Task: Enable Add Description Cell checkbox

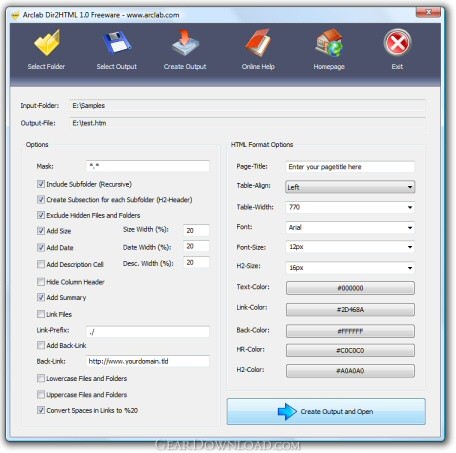Action: click(41, 264)
